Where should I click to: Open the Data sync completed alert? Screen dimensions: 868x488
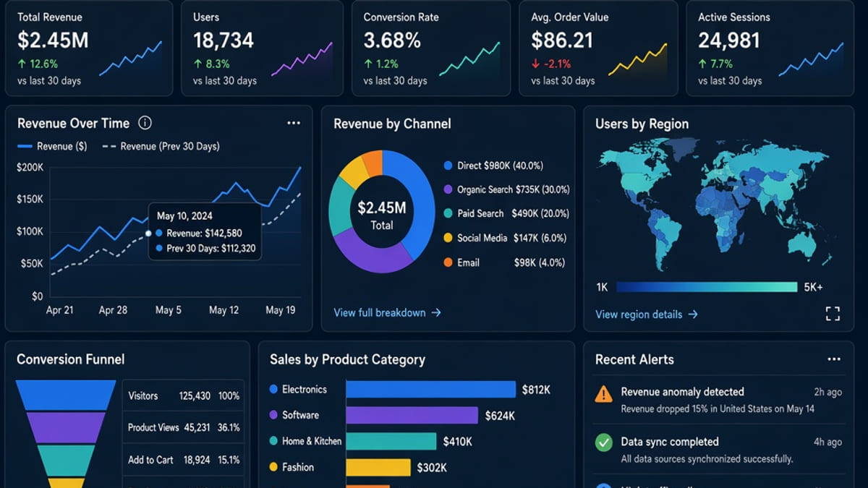coord(718,450)
